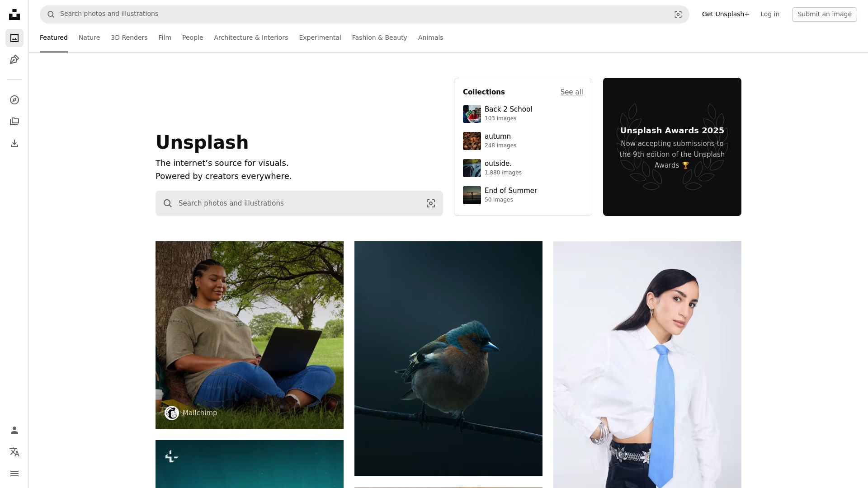The image size is (868, 488).
Task: Expand the hamburger menu icon
Action: pyautogui.click(x=14, y=474)
